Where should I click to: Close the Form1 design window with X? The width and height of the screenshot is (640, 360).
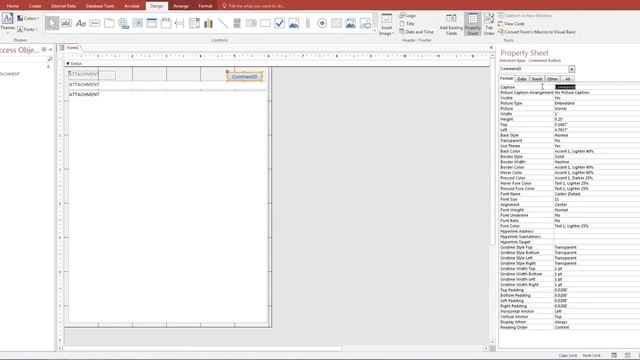tap(491, 48)
